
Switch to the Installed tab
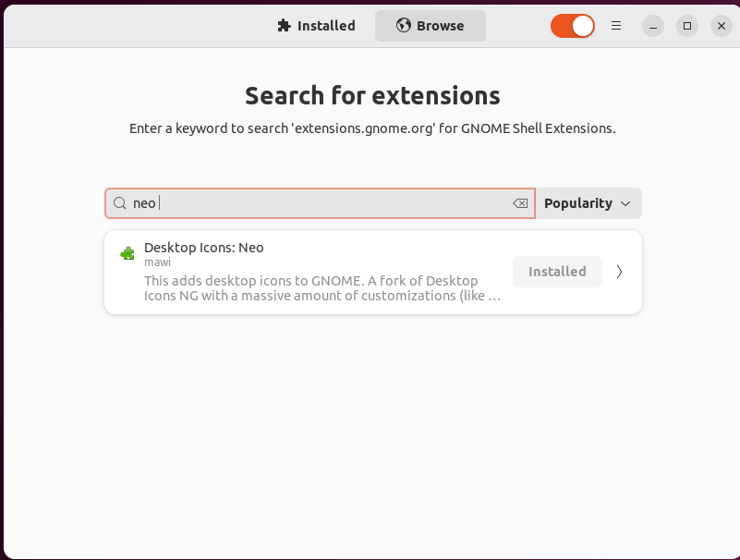click(x=317, y=26)
